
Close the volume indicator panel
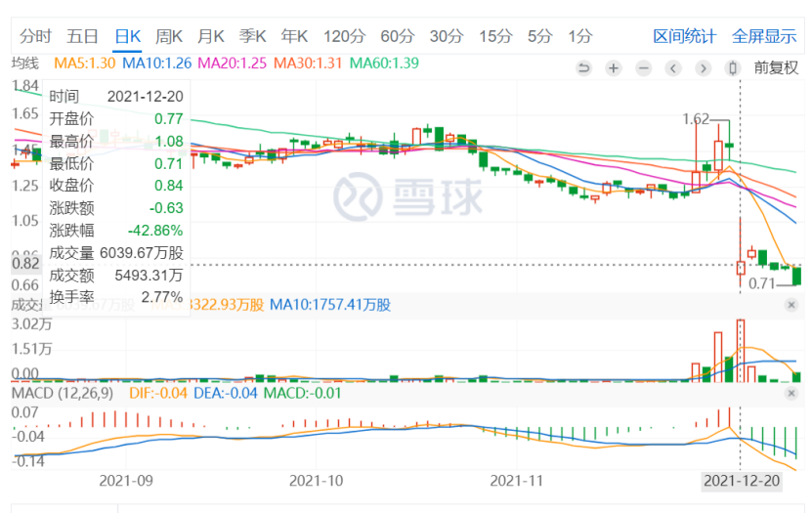791,305
